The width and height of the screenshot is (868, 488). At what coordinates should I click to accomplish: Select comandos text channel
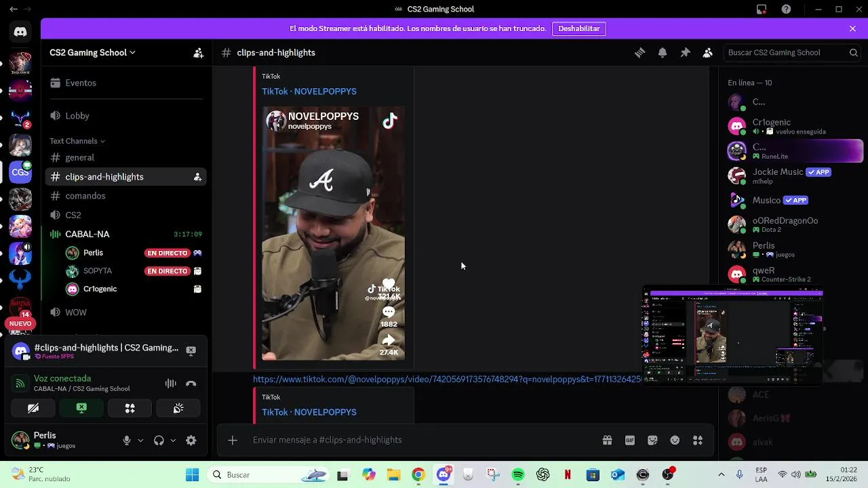(x=125, y=196)
